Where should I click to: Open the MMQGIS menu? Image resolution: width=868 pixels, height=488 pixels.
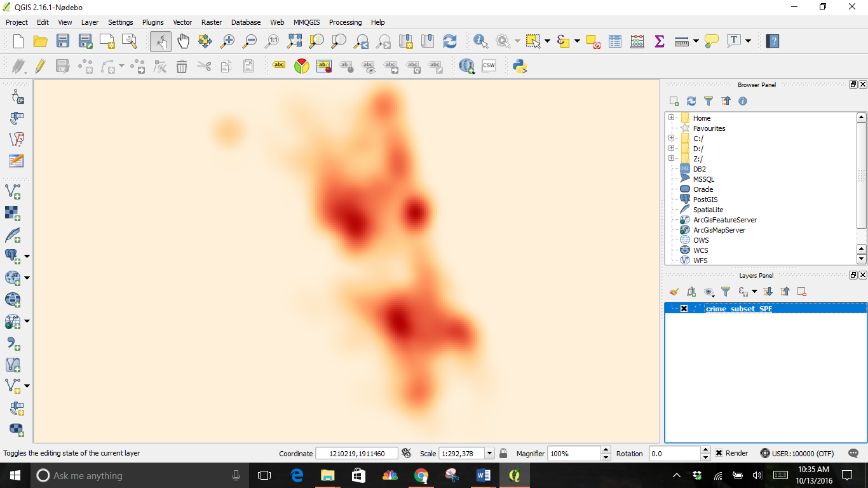pos(306,22)
